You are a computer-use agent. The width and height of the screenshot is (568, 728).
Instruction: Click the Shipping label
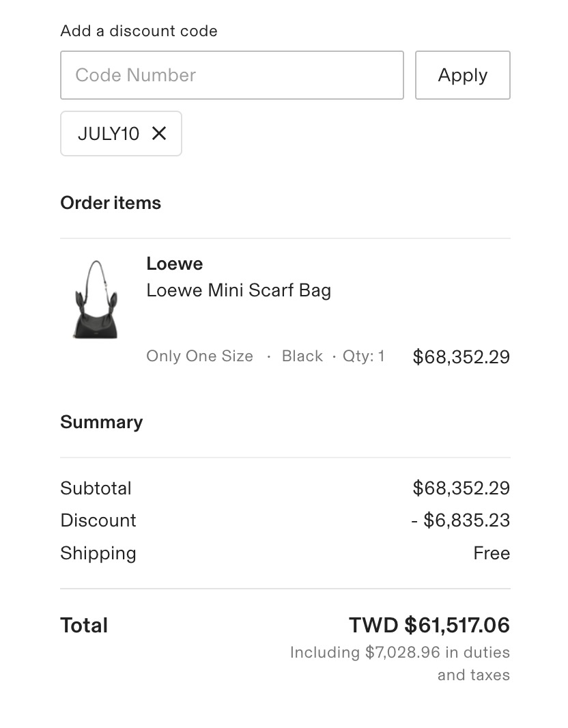click(x=98, y=553)
